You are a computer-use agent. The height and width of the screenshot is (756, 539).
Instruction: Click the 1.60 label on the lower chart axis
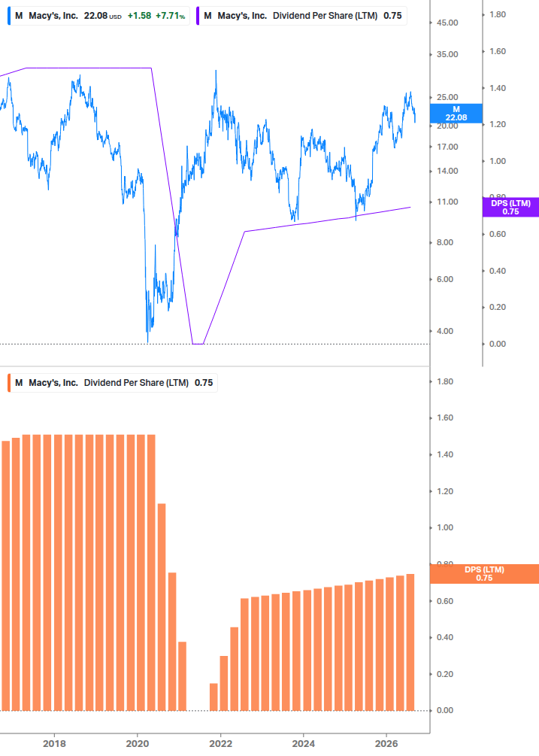point(445,418)
